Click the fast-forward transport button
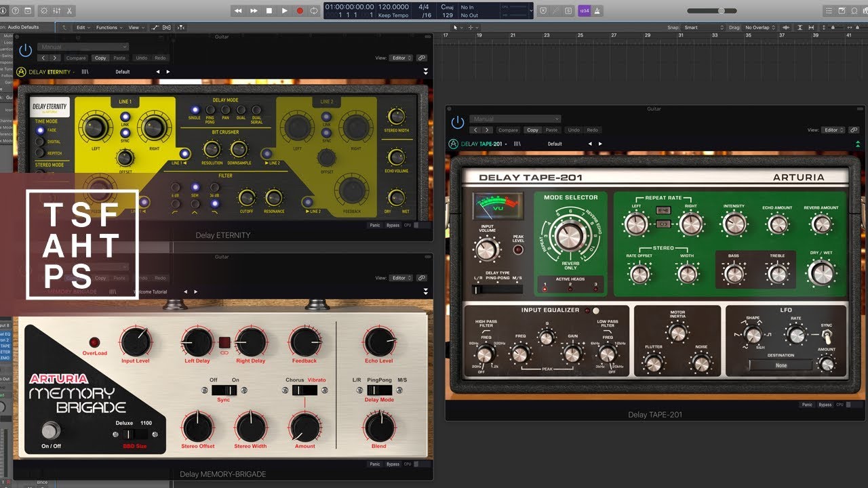The image size is (868, 488). click(254, 11)
